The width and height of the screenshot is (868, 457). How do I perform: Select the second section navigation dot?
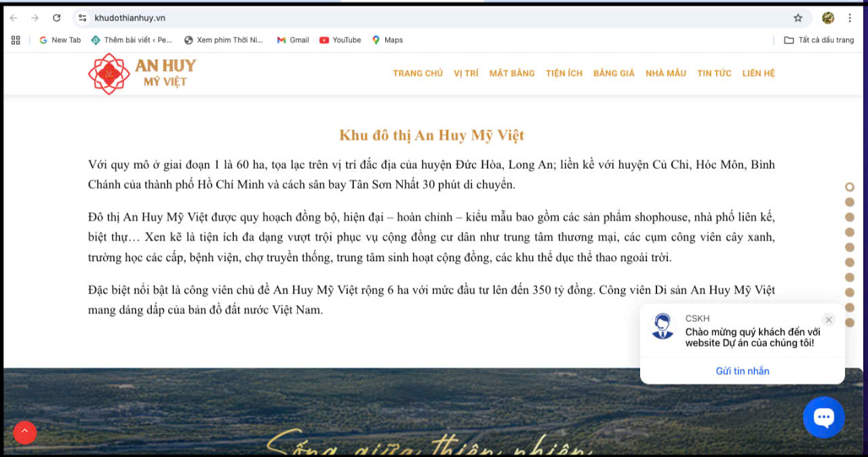850,202
